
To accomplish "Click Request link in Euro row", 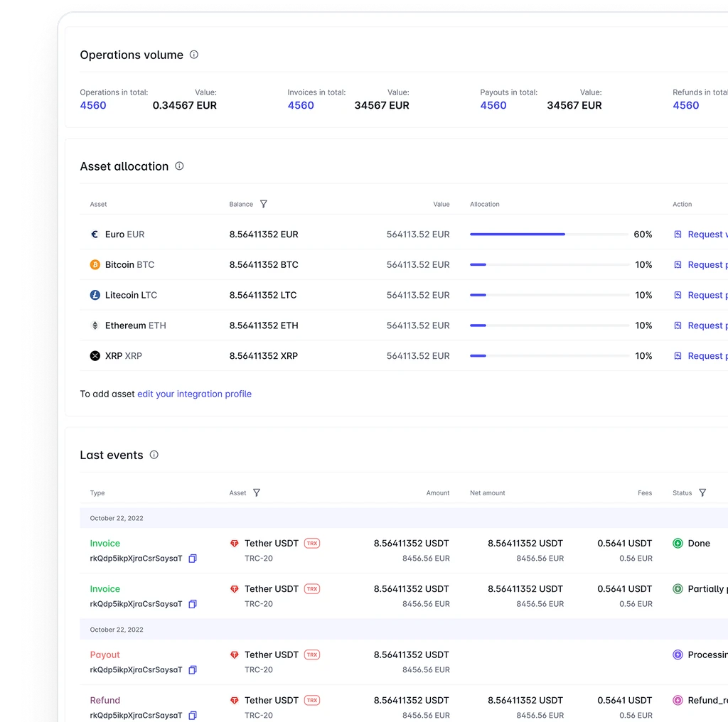I will pos(707,235).
